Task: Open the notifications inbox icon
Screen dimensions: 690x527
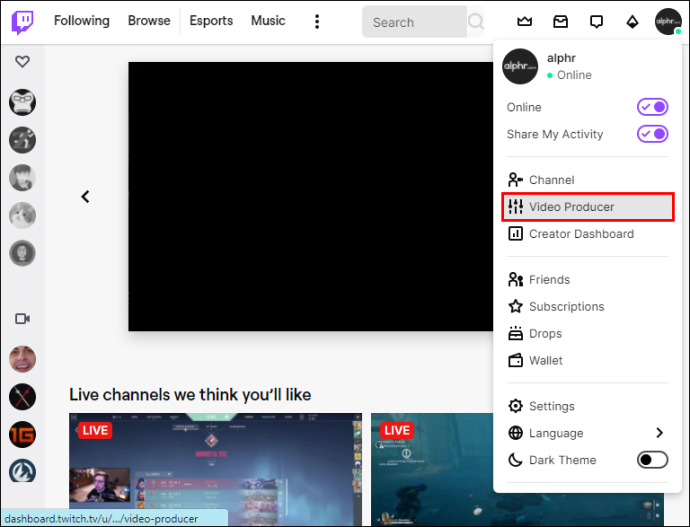Action: pyautogui.click(x=560, y=21)
